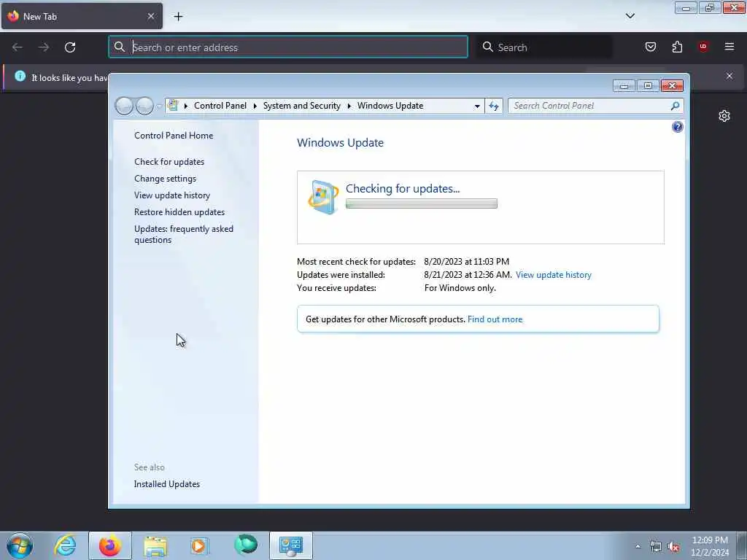The image size is (747, 560).
Task: Select System and Security breadcrumb
Action: (x=301, y=106)
